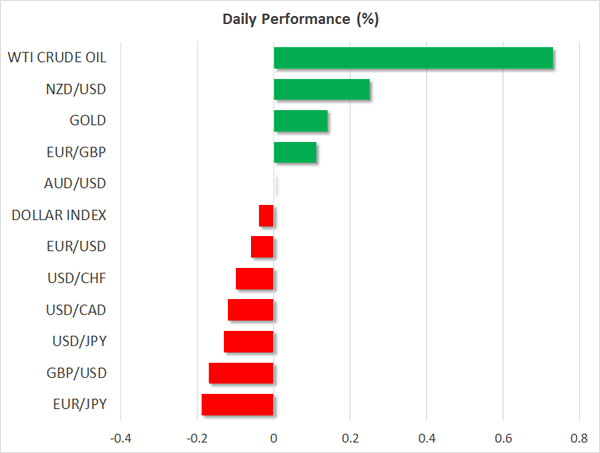Viewport: 600px width, 453px height.
Task: Click the USD/JPY red bar
Action: pos(249,341)
